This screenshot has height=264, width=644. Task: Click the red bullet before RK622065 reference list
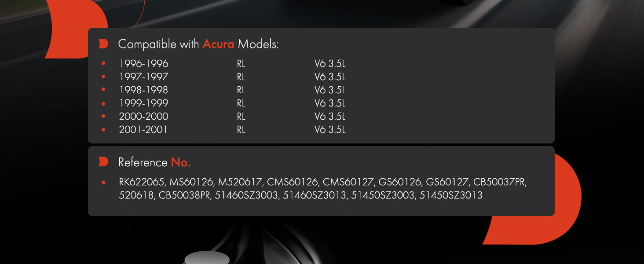coord(103,182)
